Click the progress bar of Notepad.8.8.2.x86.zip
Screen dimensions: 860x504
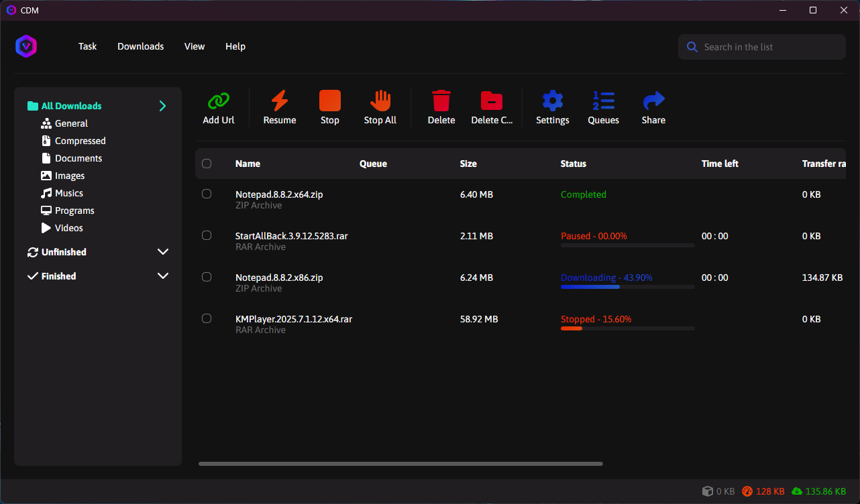[x=627, y=287]
